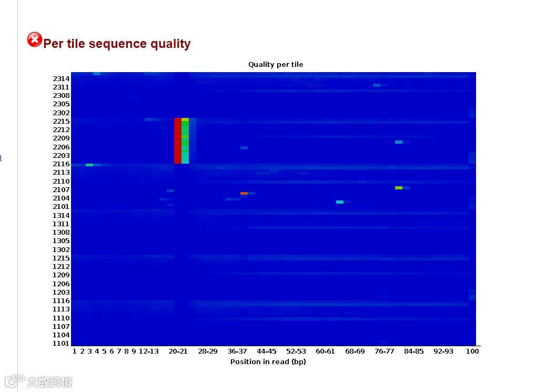The image size is (556, 392).
Task: Select tile label 2101
Action: click(61, 207)
